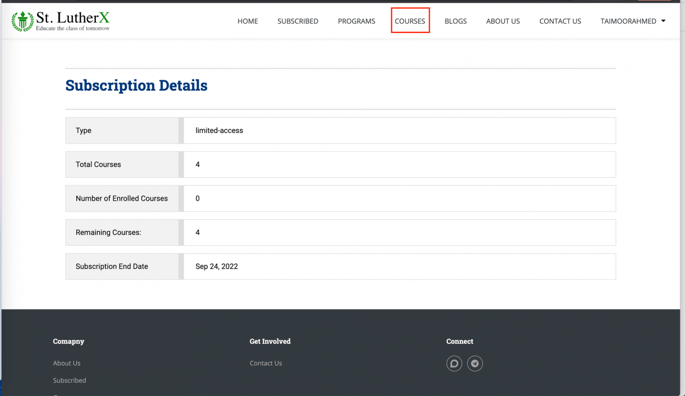Click the 'Subscription End Date' label
The height and width of the screenshot is (396, 685).
click(x=112, y=266)
